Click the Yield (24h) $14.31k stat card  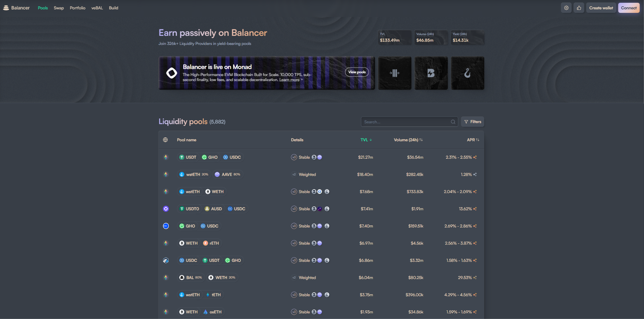point(468,37)
